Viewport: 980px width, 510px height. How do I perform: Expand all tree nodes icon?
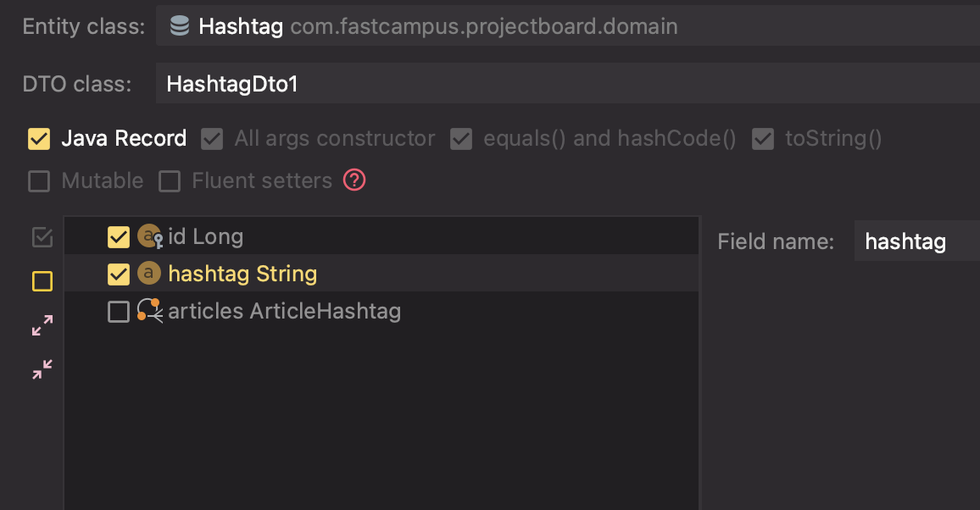42,325
